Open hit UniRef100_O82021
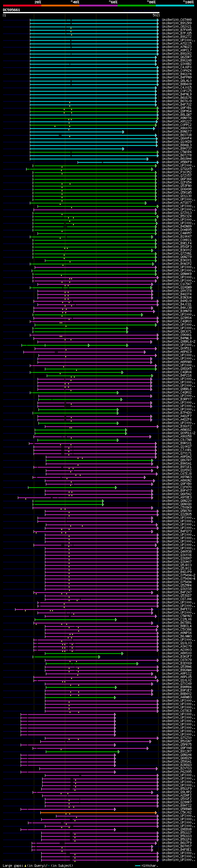This screenshot has width=197, height=868. [177, 26]
